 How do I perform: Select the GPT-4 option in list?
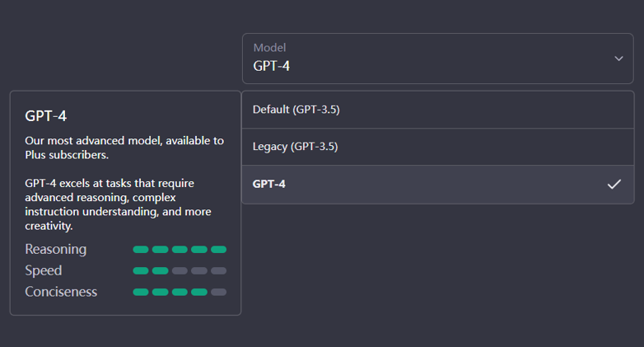[x=438, y=184]
